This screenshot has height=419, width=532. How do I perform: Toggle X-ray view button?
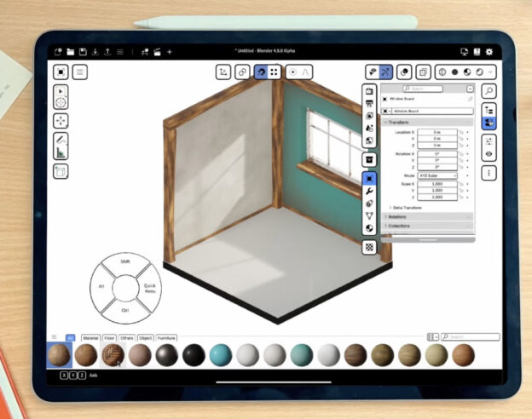pos(423,72)
